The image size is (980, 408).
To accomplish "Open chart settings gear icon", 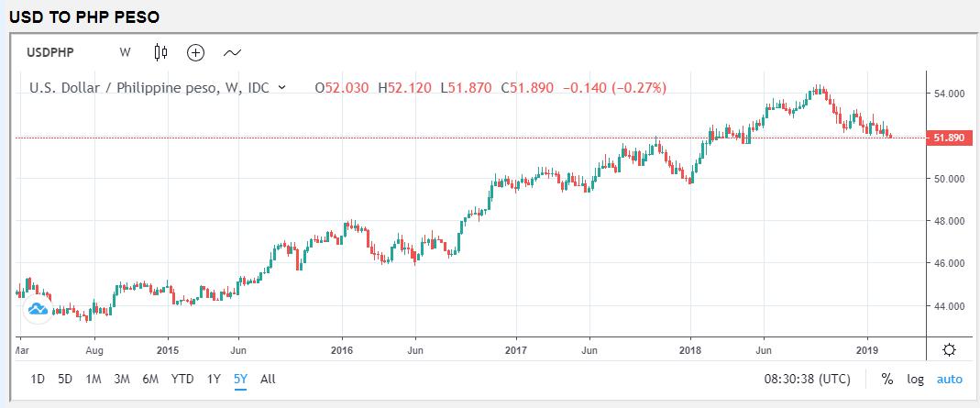I will 949,349.
